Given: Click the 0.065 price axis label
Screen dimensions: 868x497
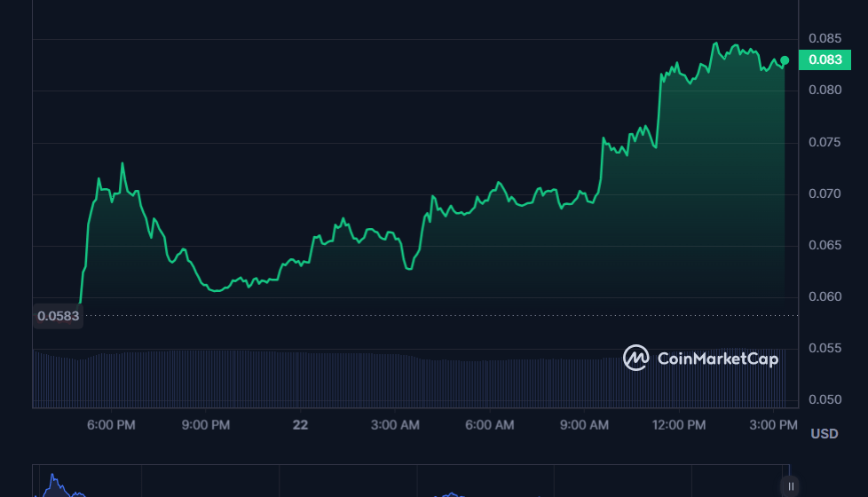Looking at the screenshot, I should coord(825,245).
